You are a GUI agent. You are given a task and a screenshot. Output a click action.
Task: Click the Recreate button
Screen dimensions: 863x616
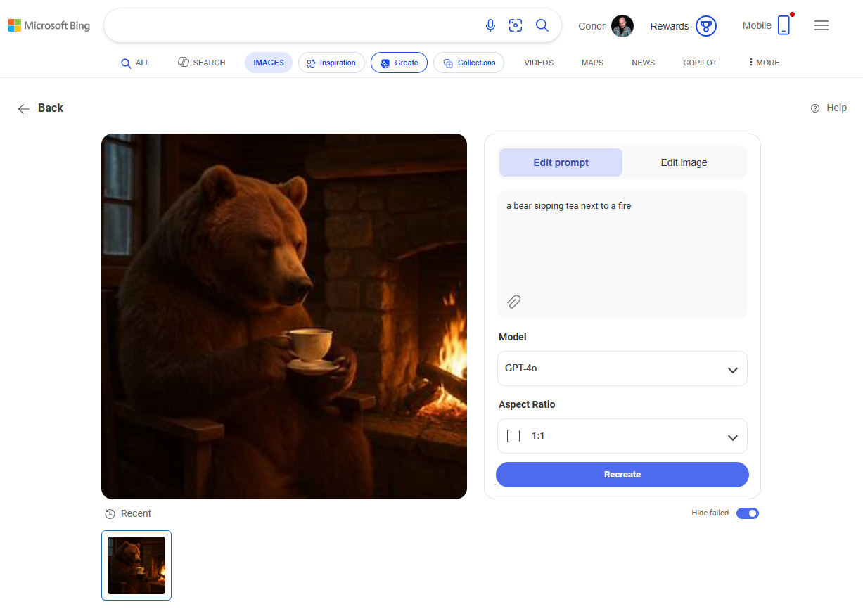622,475
